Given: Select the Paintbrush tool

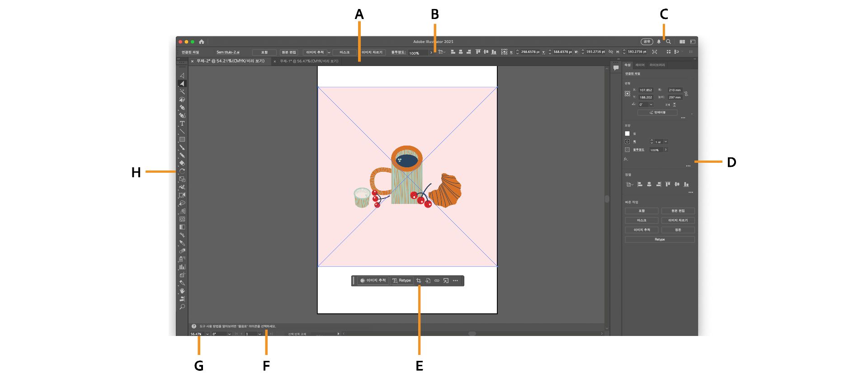Looking at the screenshot, I should click(182, 147).
